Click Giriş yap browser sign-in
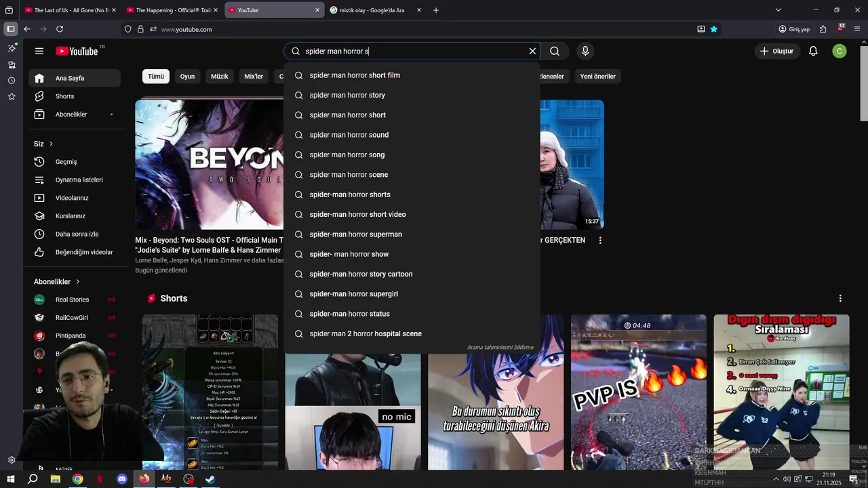 pyautogui.click(x=794, y=29)
